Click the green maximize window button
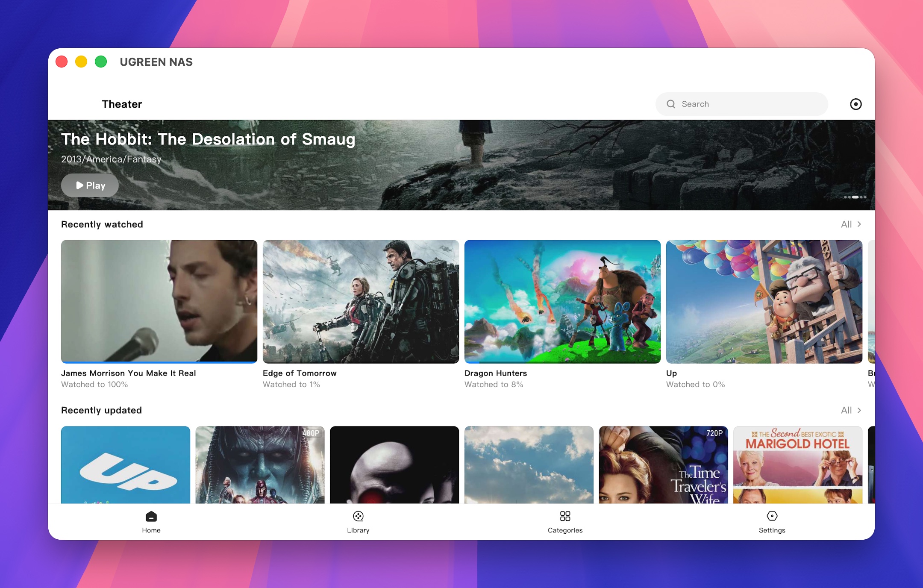The height and width of the screenshot is (588, 923). (x=101, y=62)
